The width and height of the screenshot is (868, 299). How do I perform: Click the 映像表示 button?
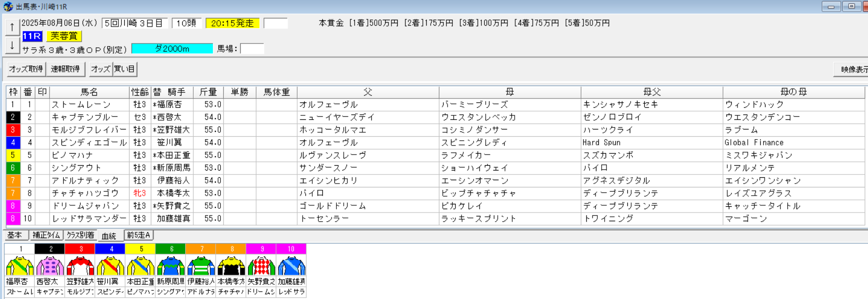[852, 69]
